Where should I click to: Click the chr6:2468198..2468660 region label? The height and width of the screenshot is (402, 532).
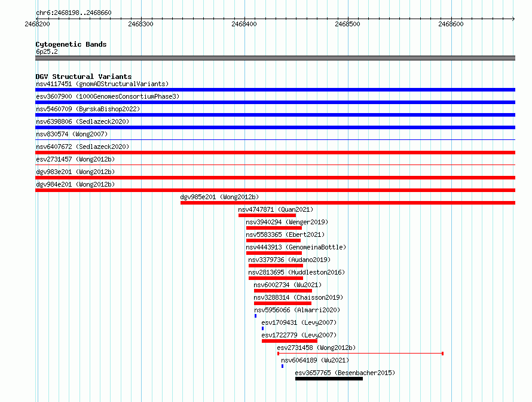[x=74, y=13]
